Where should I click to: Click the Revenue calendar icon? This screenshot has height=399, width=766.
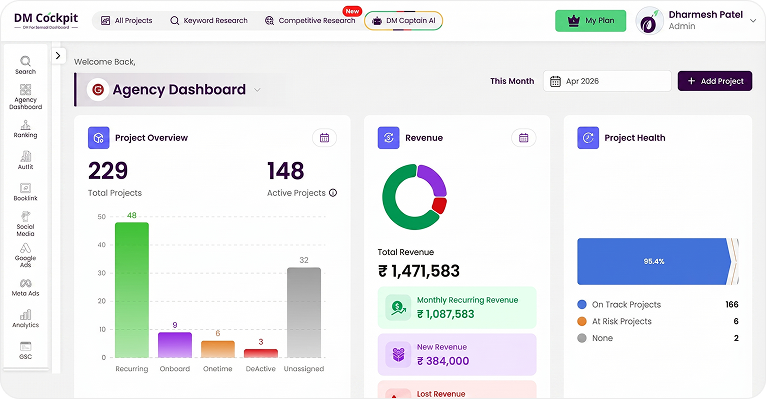(524, 138)
